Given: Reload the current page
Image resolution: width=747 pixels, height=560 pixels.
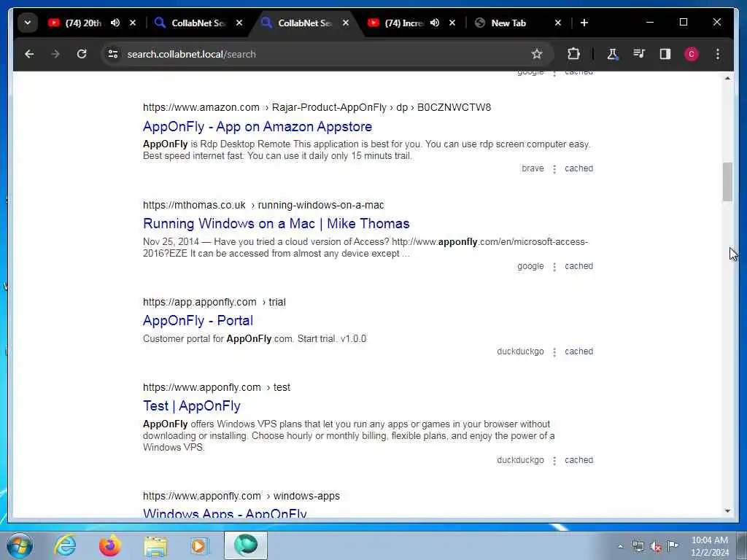Looking at the screenshot, I should (x=82, y=54).
